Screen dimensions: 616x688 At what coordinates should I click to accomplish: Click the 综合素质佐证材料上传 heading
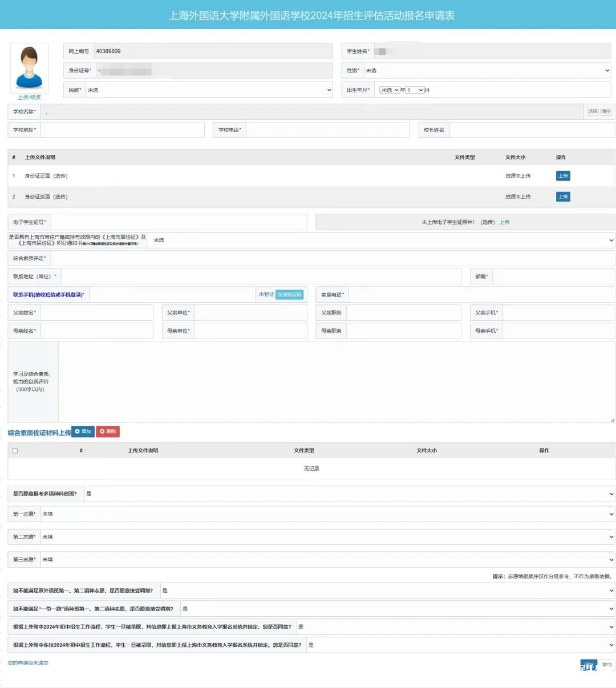click(x=39, y=433)
